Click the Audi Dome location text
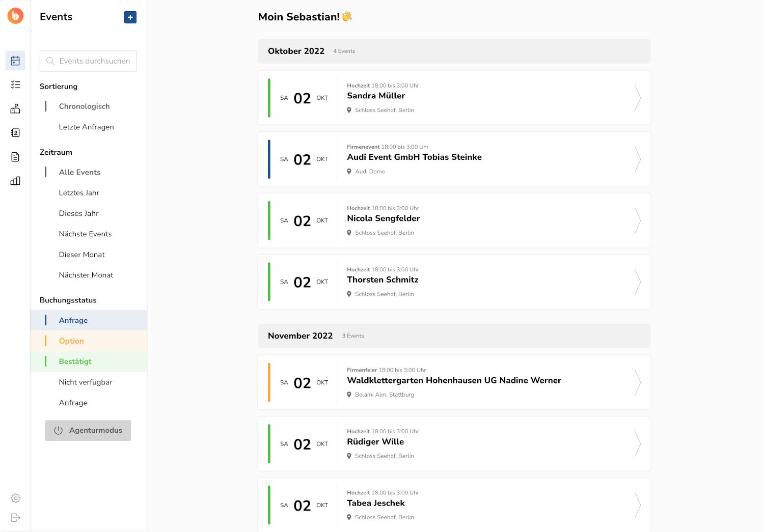The image size is (764, 532). tap(370, 172)
